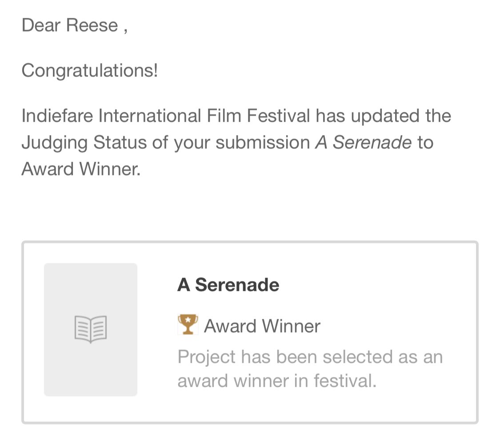Select the Award Winner status label beside trophy
The width and height of the screenshot is (500, 448).
coord(262,326)
